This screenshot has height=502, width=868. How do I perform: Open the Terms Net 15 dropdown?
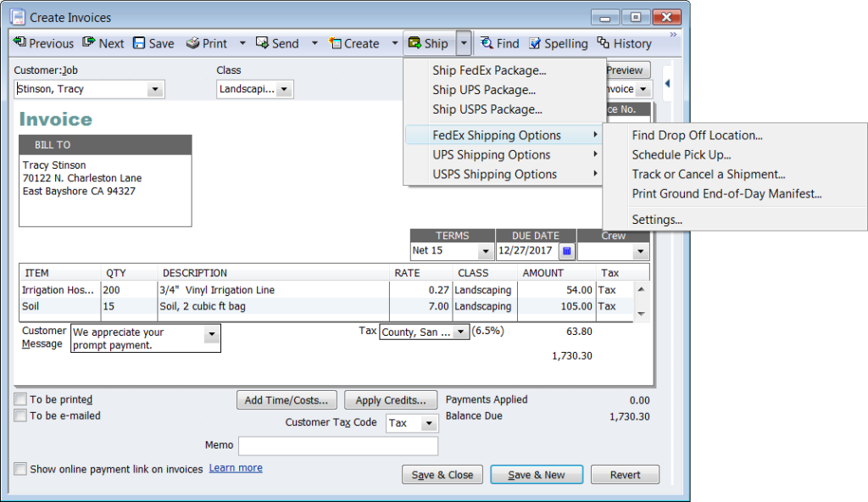[x=485, y=252]
